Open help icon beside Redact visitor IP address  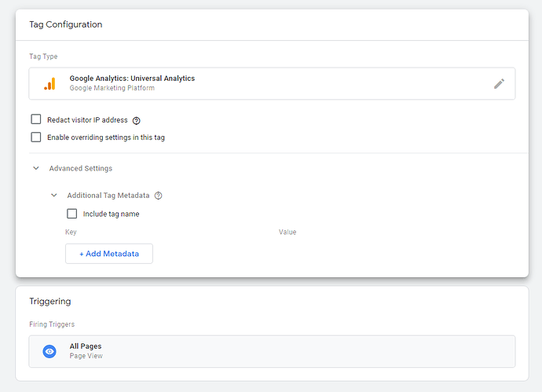point(137,120)
